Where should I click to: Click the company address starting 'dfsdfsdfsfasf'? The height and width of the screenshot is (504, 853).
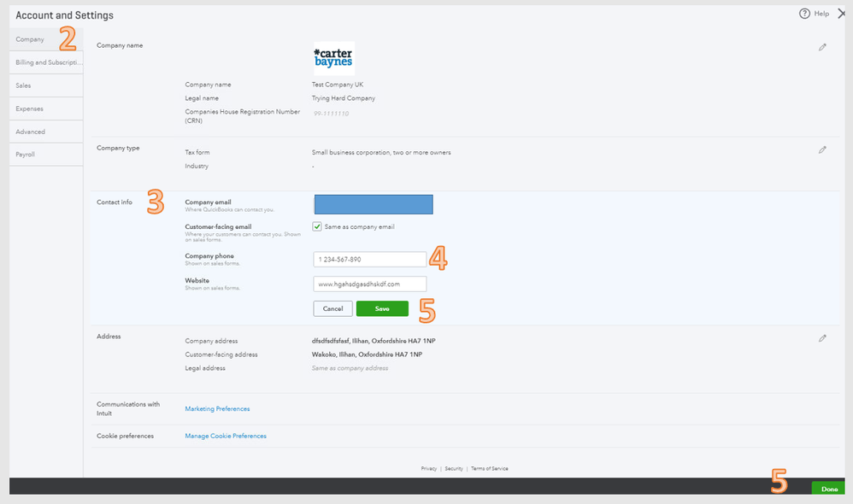pyautogui.click(x=374, y=341)
